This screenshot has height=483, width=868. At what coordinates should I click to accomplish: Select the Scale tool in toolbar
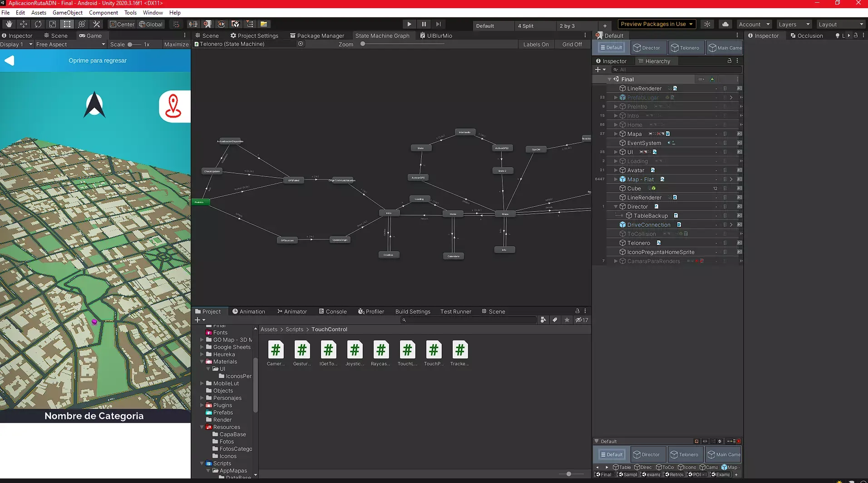point(53,24)
